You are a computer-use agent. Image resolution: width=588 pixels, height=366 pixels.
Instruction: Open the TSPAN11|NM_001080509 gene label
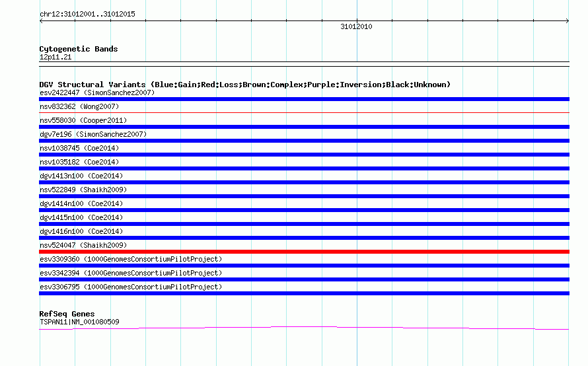[79, 322]
